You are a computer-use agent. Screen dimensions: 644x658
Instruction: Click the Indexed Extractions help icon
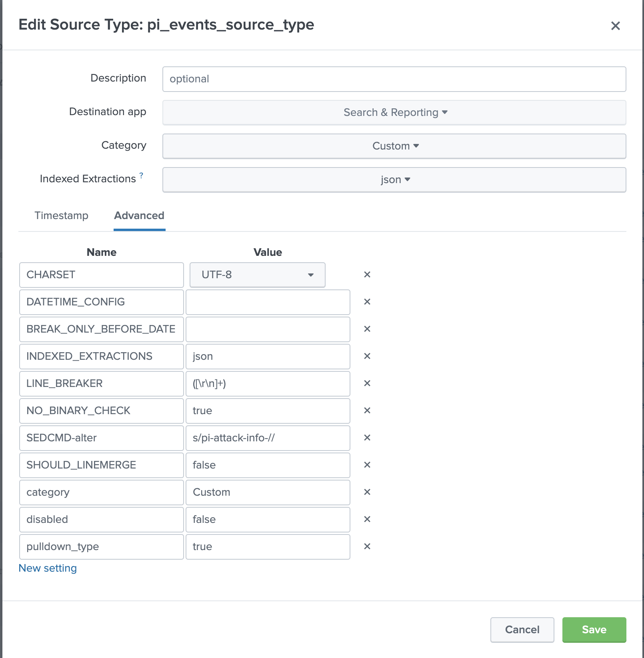pyautogui.click(x=141, y=175)
